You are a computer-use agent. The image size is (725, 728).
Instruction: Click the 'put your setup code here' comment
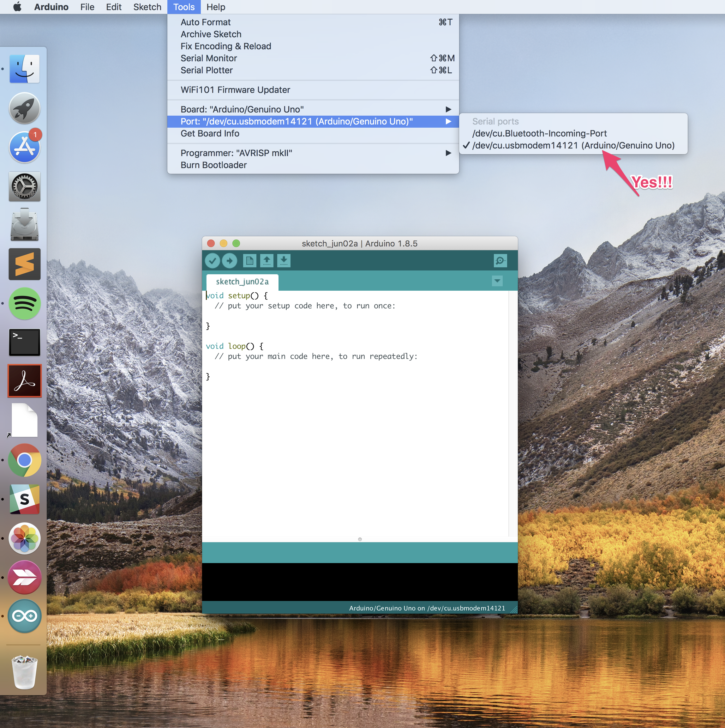(305, 306)
